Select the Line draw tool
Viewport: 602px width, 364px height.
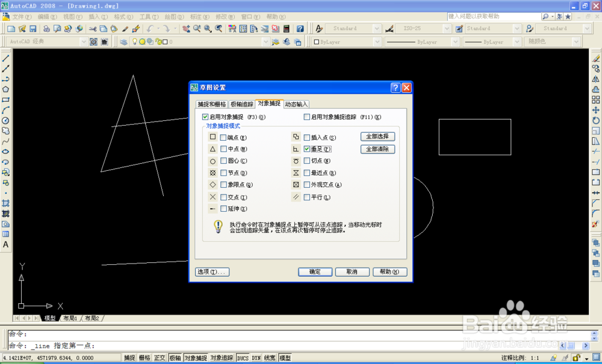(6, 59)
